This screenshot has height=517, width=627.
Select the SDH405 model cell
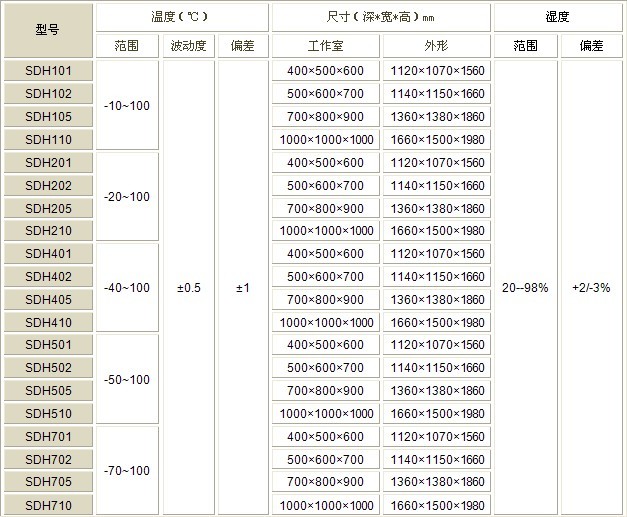tap(48, 299)
